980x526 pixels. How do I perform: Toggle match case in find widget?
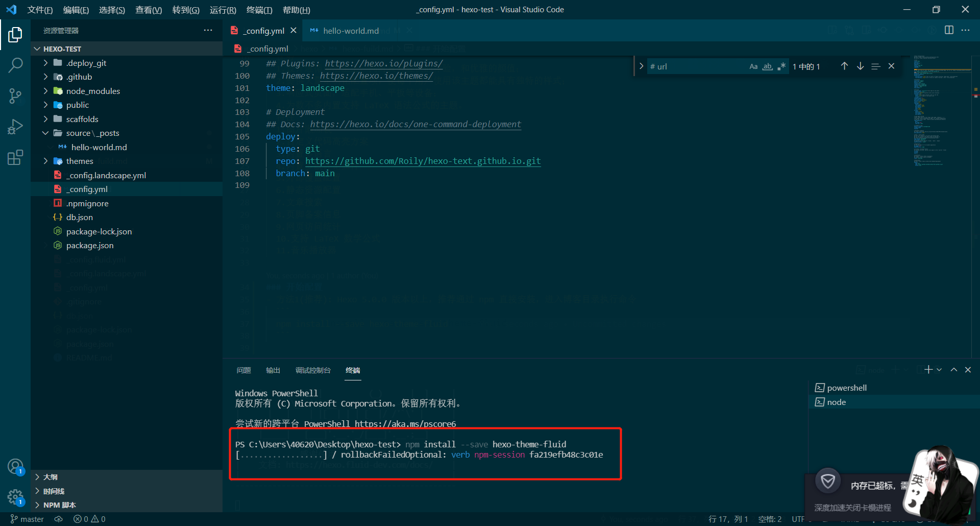click(753, 66)
